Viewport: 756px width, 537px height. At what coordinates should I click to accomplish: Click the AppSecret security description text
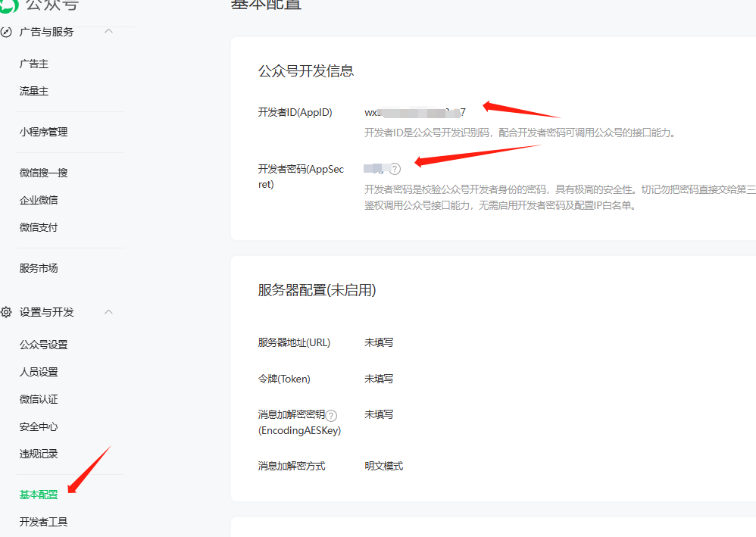point(560,198)
